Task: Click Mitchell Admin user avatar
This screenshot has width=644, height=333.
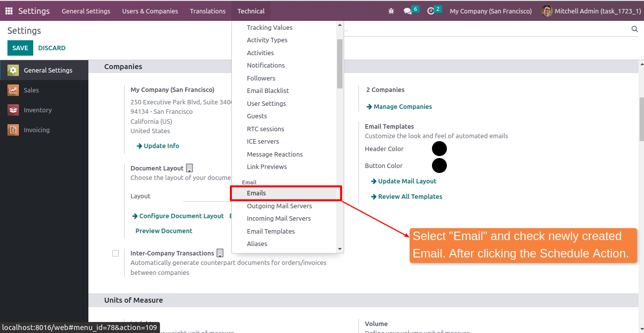Action: [547, 11]
